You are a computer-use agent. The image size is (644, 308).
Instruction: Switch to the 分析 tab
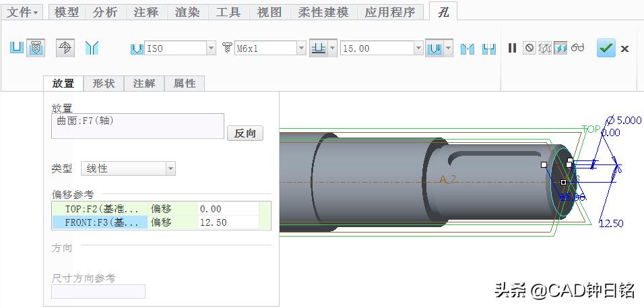105,12
